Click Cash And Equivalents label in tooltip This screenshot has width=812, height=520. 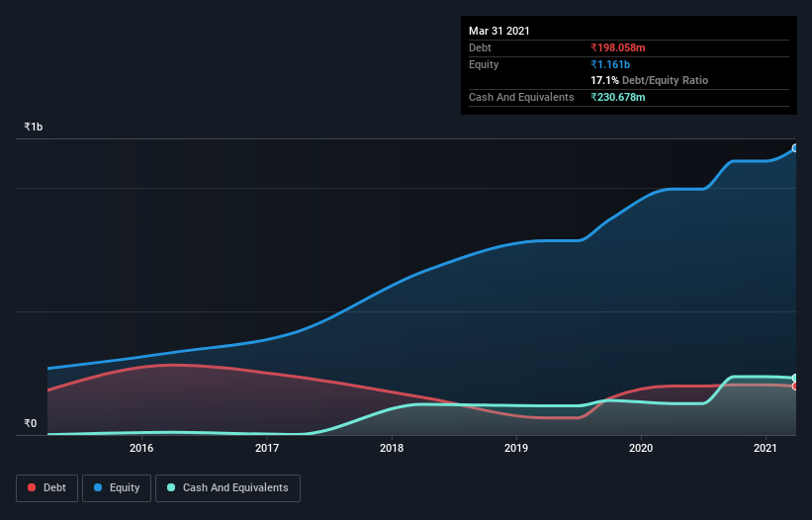click(521, 97)
